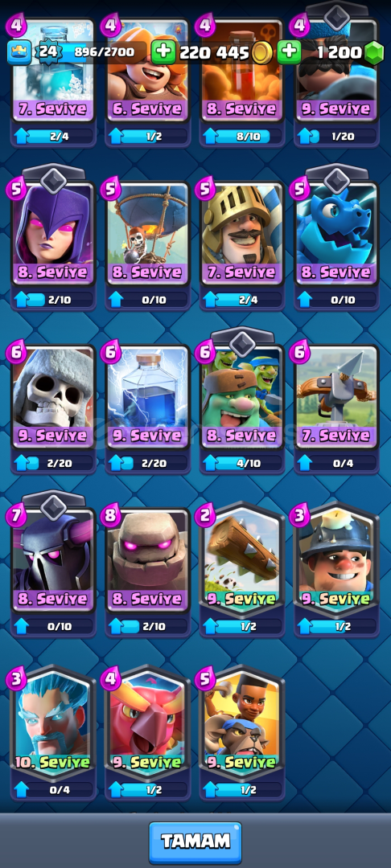The image size is (391, 868).
Task: Tap the green gem icon
Action: [x=374, y=52]
